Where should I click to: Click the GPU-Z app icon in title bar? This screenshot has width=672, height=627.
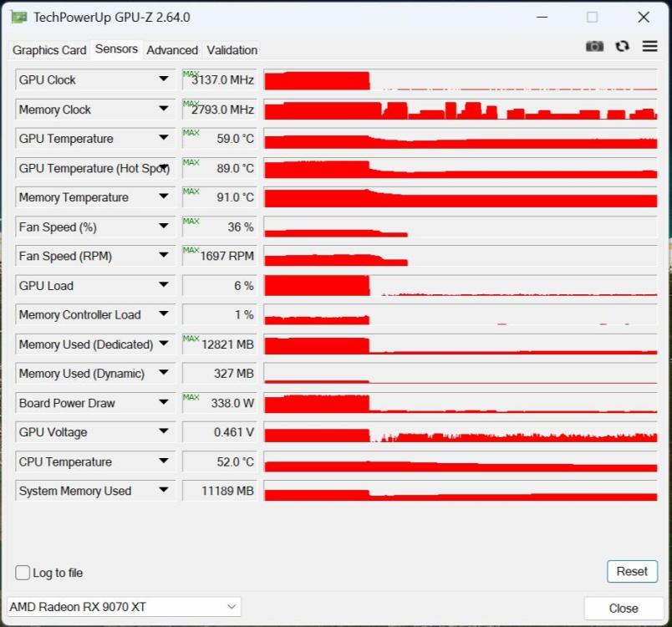tap(19, 18)
